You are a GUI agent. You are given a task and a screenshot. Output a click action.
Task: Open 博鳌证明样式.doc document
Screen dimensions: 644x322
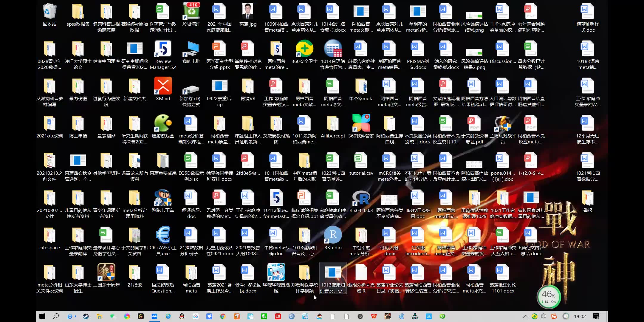point(588,18)
